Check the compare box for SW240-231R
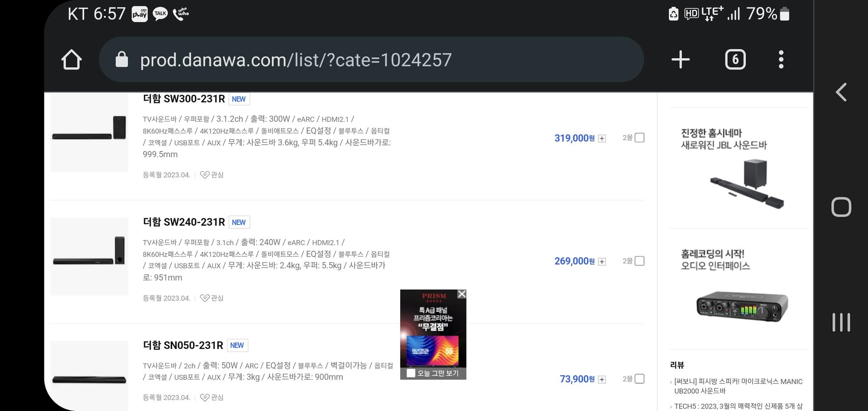Image resolution: width=868 pixels, height=411 pixels. pyautogui.click(x=639, y=261)
